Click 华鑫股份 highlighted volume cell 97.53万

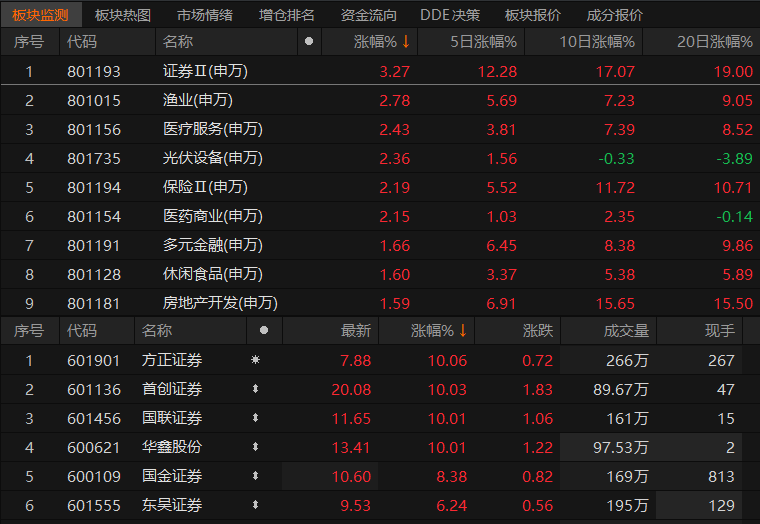coord(621,447)
